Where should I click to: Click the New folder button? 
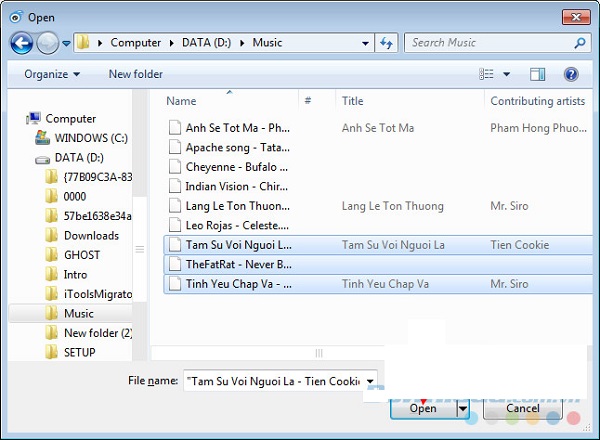tap(135, 74)
